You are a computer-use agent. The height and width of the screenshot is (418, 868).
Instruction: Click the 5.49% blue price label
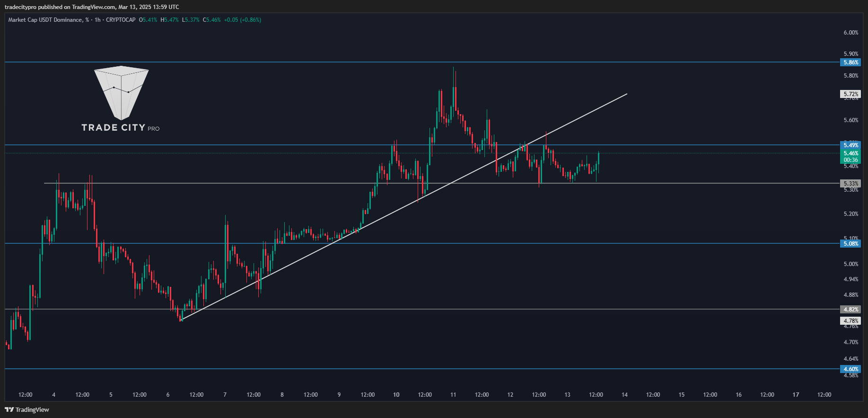850,145
